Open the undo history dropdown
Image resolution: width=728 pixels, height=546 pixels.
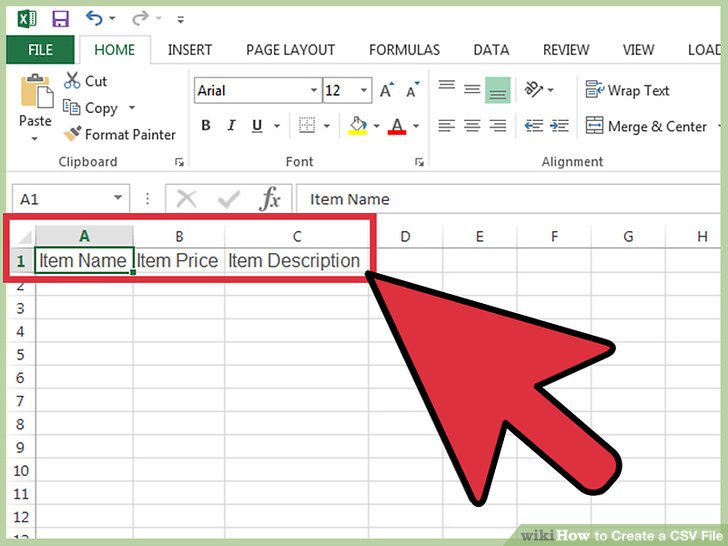point(112,19)
